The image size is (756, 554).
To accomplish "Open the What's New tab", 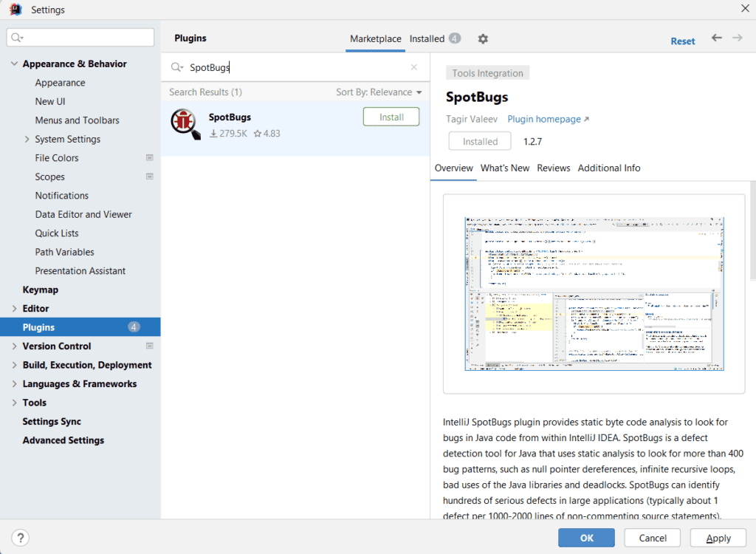I will pos(505,168).
